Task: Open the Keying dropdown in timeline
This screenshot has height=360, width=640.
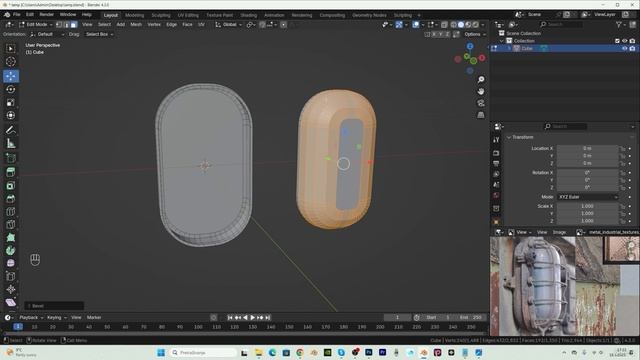Action: click(x=56, y=318)
